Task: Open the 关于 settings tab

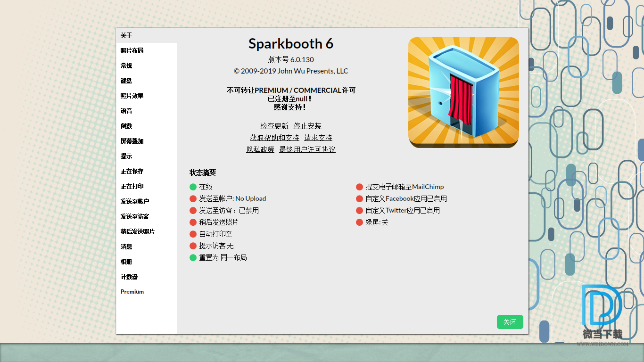Action: coord(146,35)
